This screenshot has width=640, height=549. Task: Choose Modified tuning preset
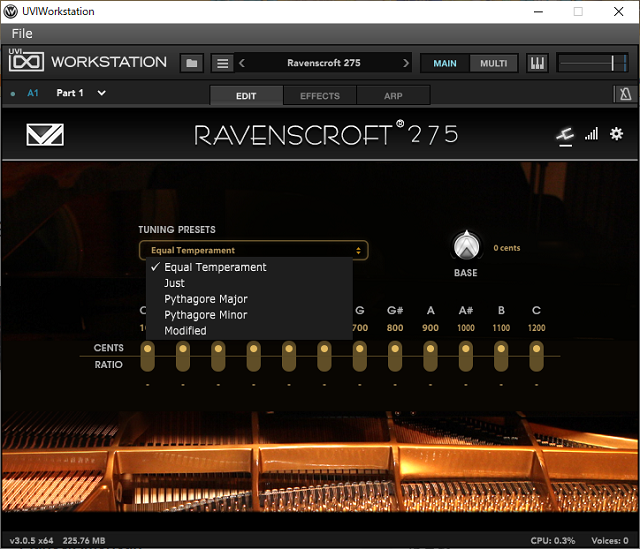(x=249, y=331)
